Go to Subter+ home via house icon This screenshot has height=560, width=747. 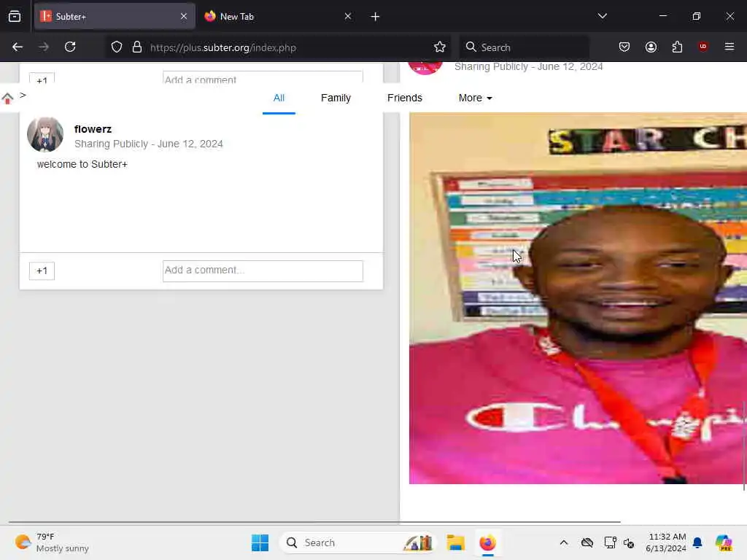coord(7,98)
